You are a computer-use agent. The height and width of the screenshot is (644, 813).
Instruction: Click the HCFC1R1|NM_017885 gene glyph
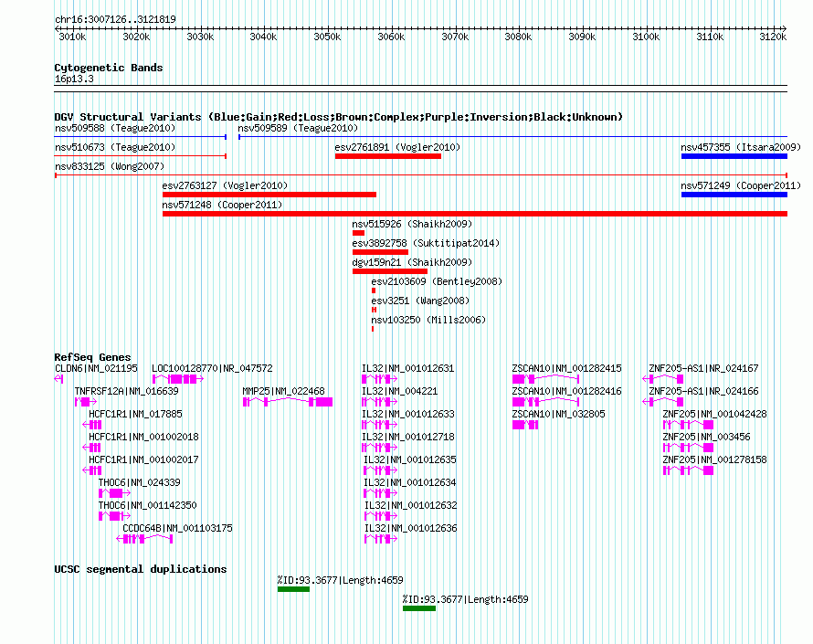coord(91,425)
